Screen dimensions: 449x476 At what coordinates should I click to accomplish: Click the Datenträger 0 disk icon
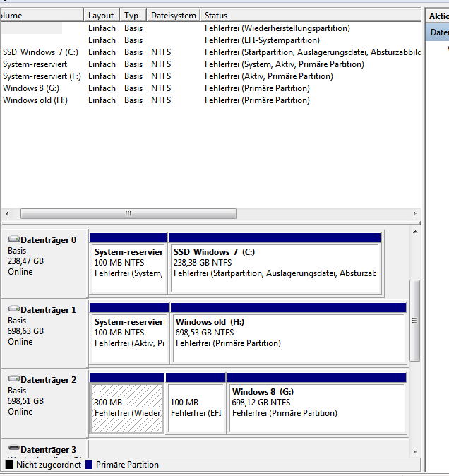(x=14, y=239)
